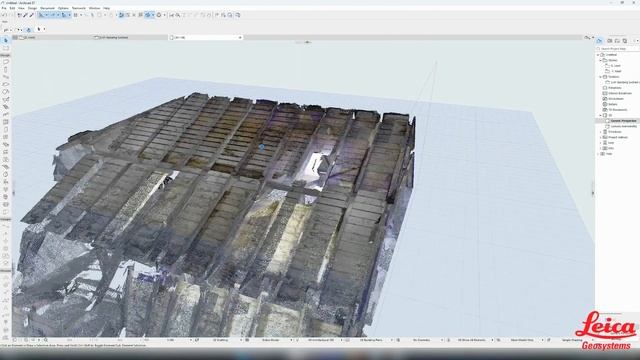Collapse the 3D folder in Navigator
This screenshot has height=360, width=640.
coord(601,115)
